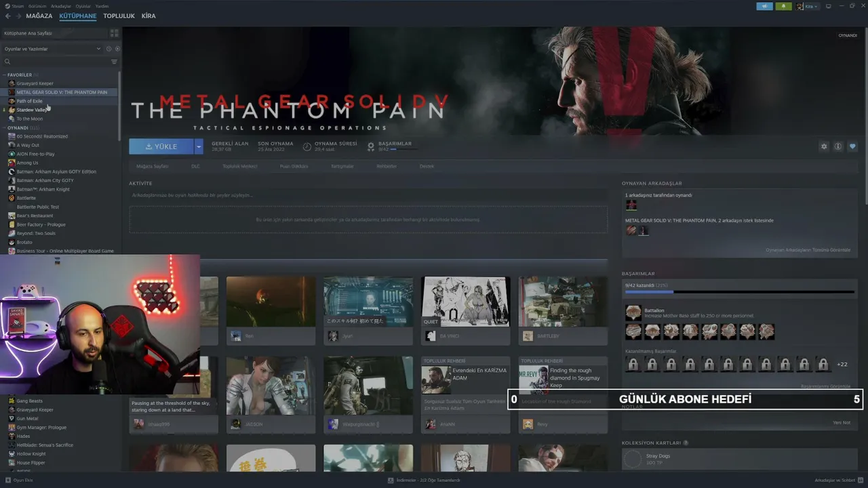Open the YÜKLE button dropdown arrow
The image size is (868, 488).
coord(199,146)
